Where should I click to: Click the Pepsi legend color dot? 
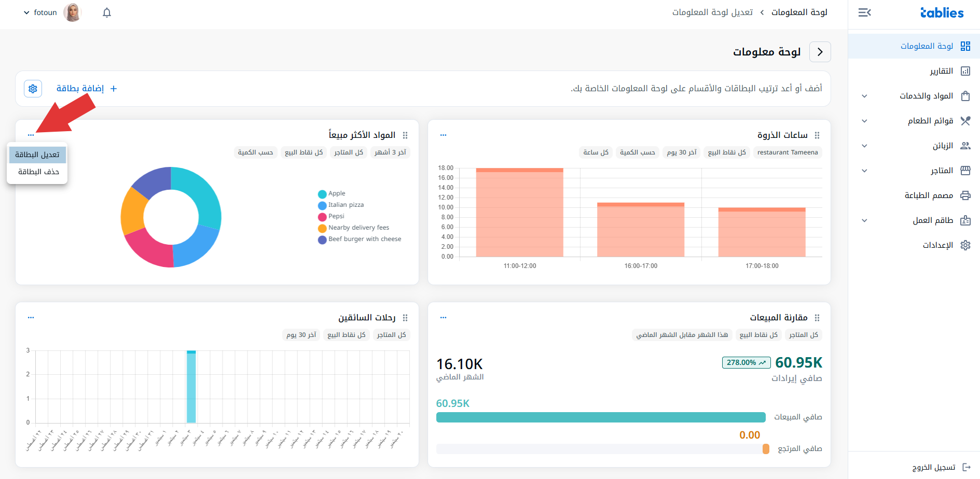[x=322, y=217]
